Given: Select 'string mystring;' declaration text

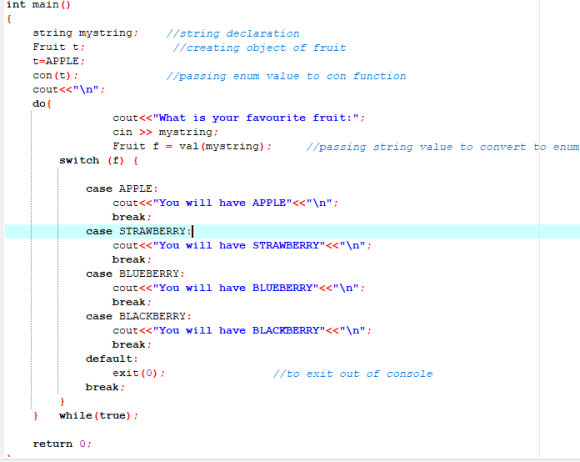Looking at the screenshot, I should pyautogui.click(x=85, y=33).
